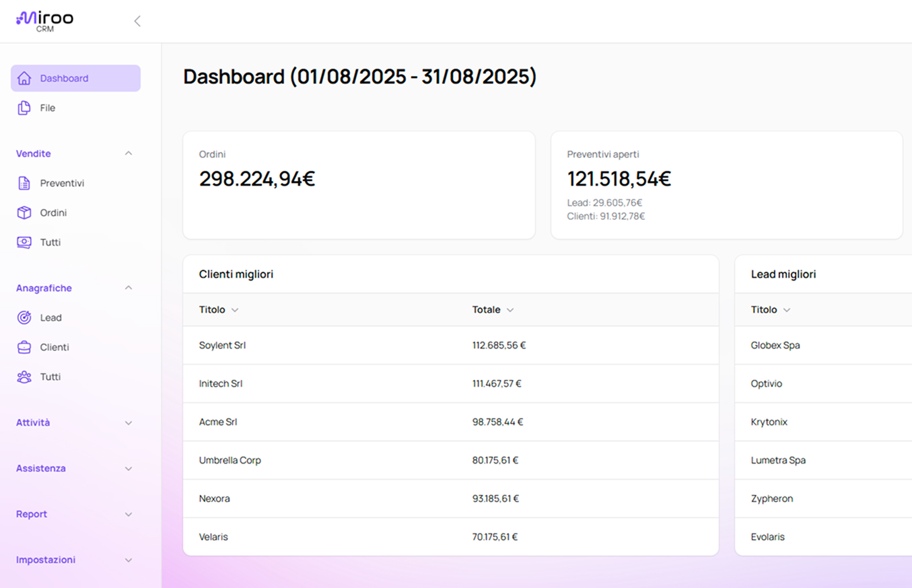Click the Dashboard home icon in sidebar
912x588 pixels.
click(x=24, y=78)
